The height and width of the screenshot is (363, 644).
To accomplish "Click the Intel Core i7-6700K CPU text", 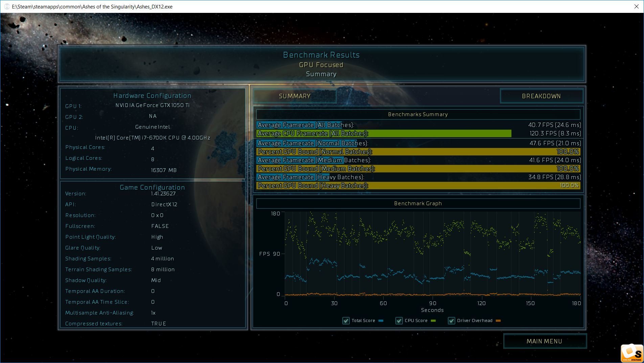I will (153, 138).
